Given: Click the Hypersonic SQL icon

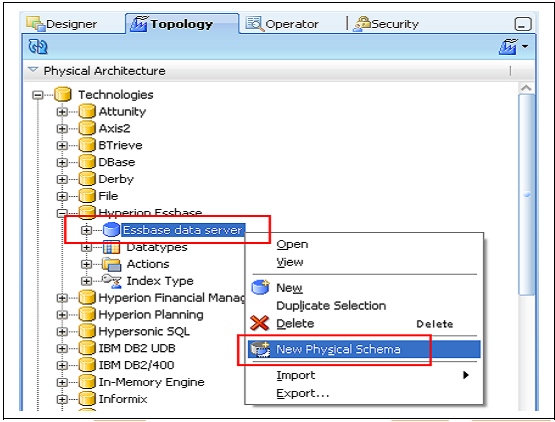Looking at the screenshot, I should pyautogui.click(x=87, y=331).
